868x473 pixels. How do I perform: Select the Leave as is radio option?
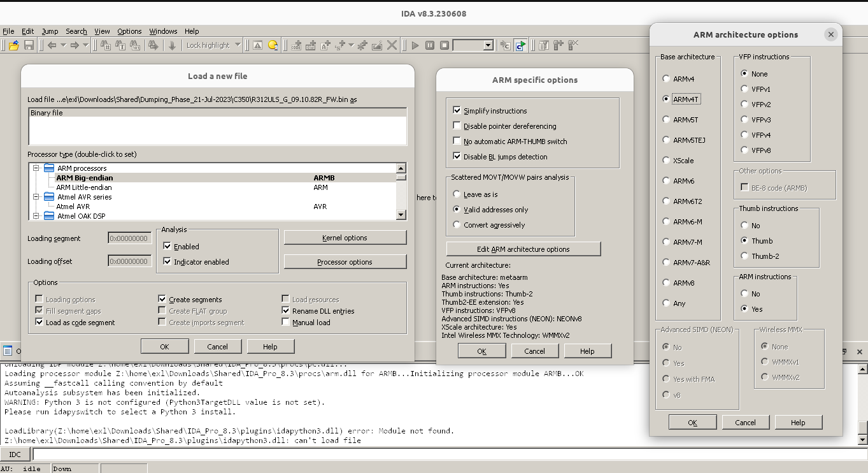(456, 194)
